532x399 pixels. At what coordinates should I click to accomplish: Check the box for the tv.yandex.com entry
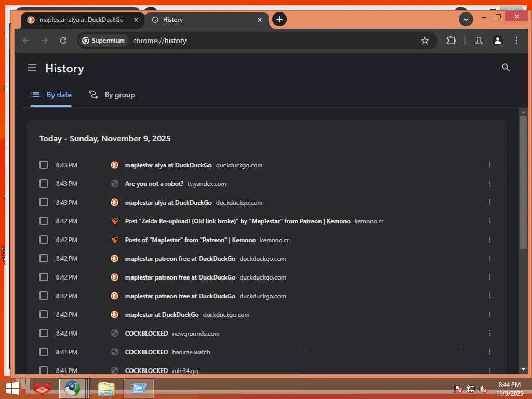click(44, 183)
